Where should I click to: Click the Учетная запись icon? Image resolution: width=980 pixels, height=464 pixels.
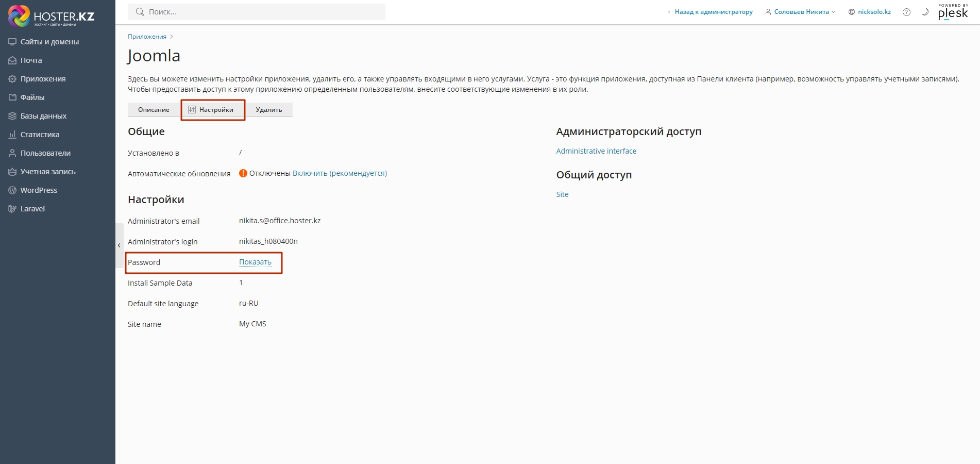coord(12,172)
